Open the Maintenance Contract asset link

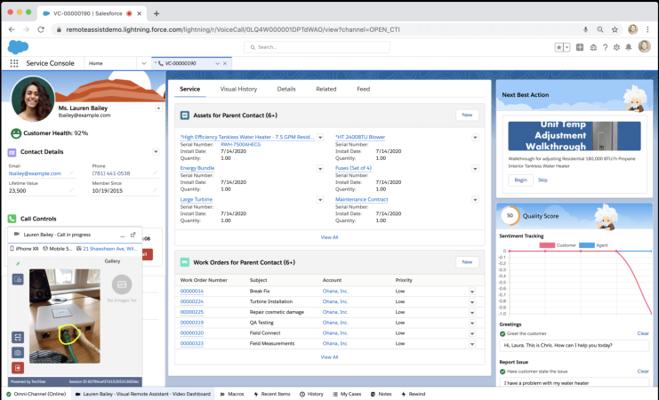(361, 199)
